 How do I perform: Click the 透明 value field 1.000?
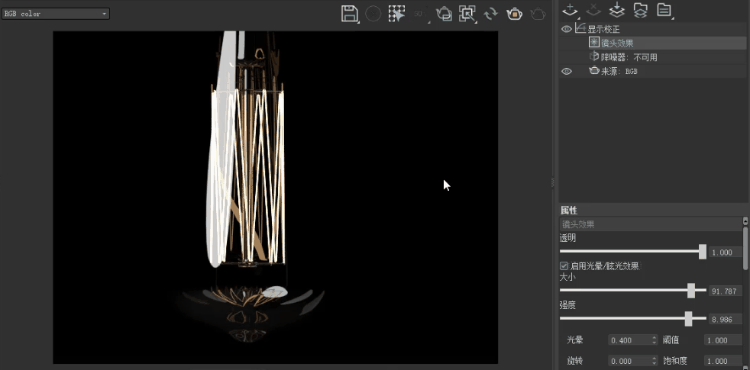click(726, 252)
